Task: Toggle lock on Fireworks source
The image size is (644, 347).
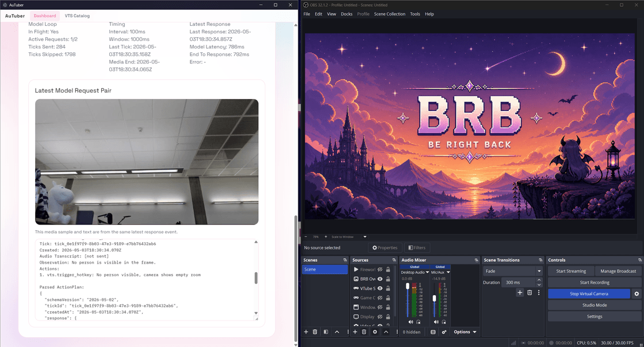Action: tap(388, 270)
